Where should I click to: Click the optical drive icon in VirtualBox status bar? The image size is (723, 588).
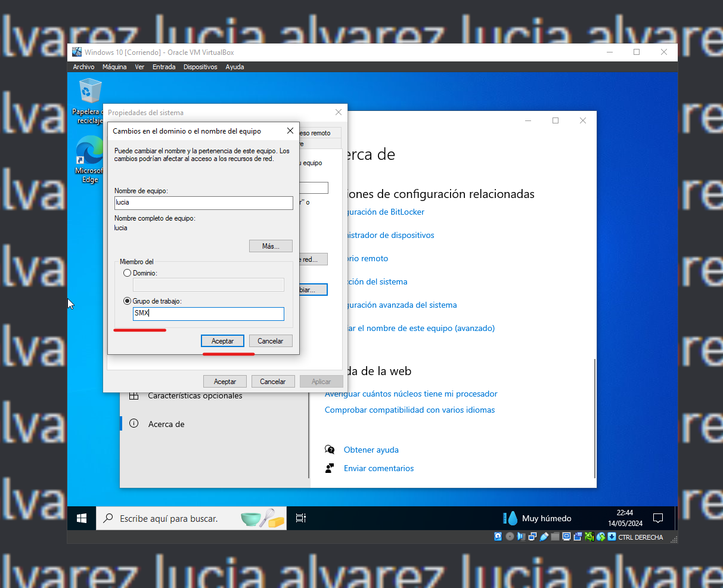point(509,537)
